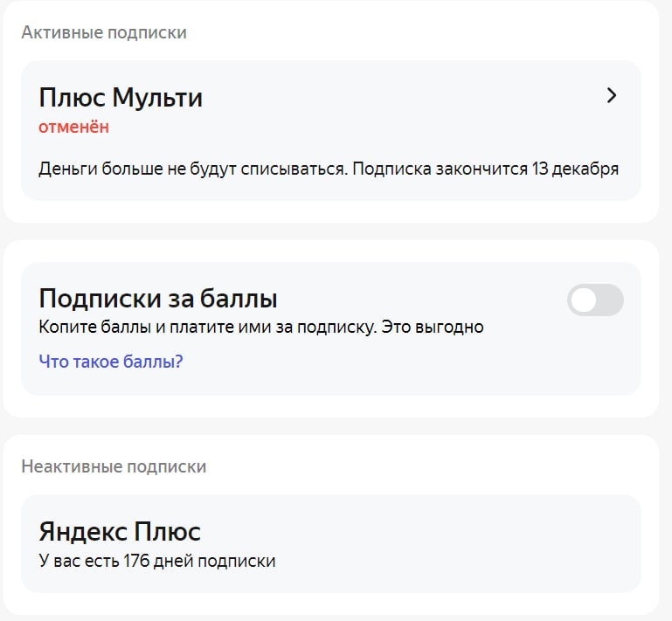The width and height of the screenshot is (672, 621).
Task: Click the '13 декабря' end date text
Action: pyautogui.click(x=575, y=169)
